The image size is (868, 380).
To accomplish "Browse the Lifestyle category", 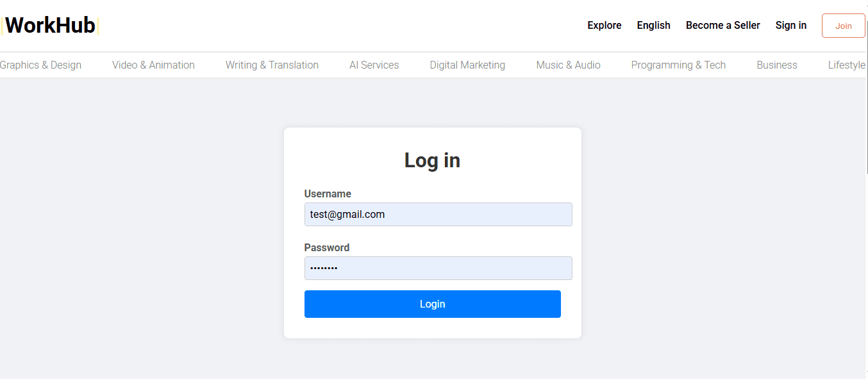I will tap(847, 65).
